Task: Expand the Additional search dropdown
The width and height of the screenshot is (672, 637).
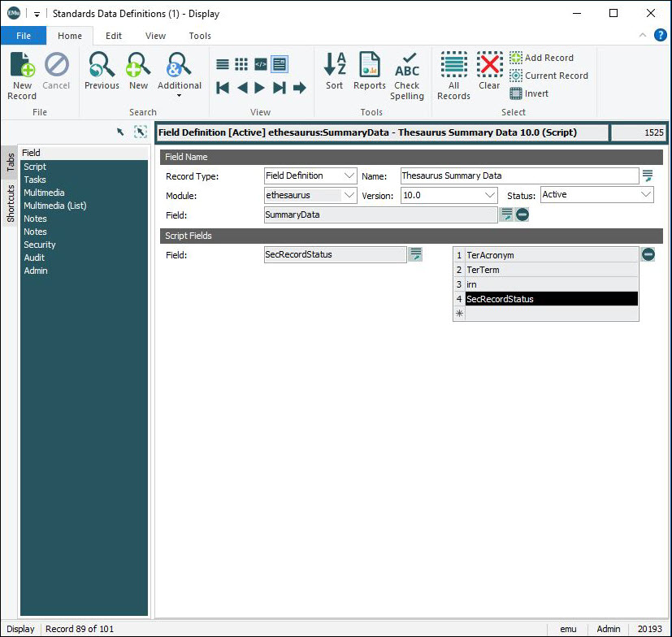Action: click(x=179, y=95)
